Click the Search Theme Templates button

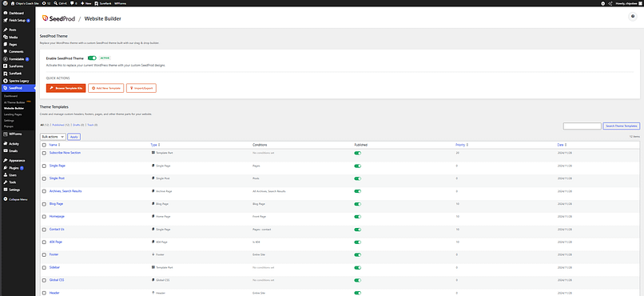point(622,126)
